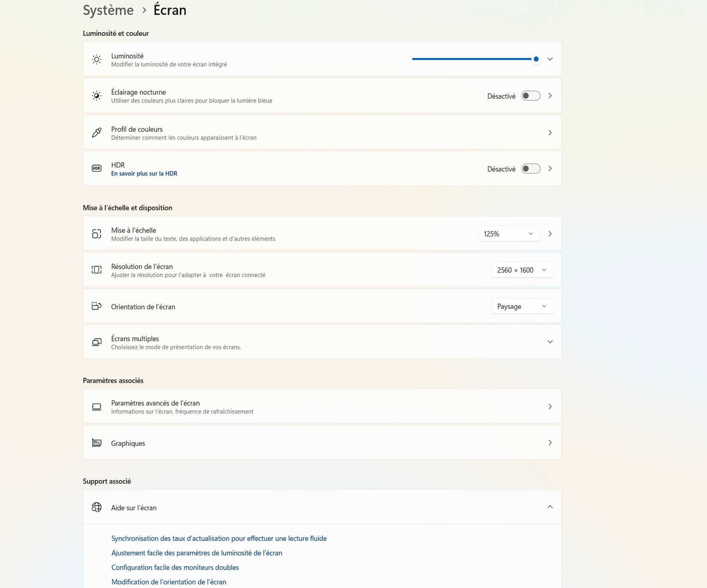Click the Orientation de l'écran icon

[x=96, y=306]
